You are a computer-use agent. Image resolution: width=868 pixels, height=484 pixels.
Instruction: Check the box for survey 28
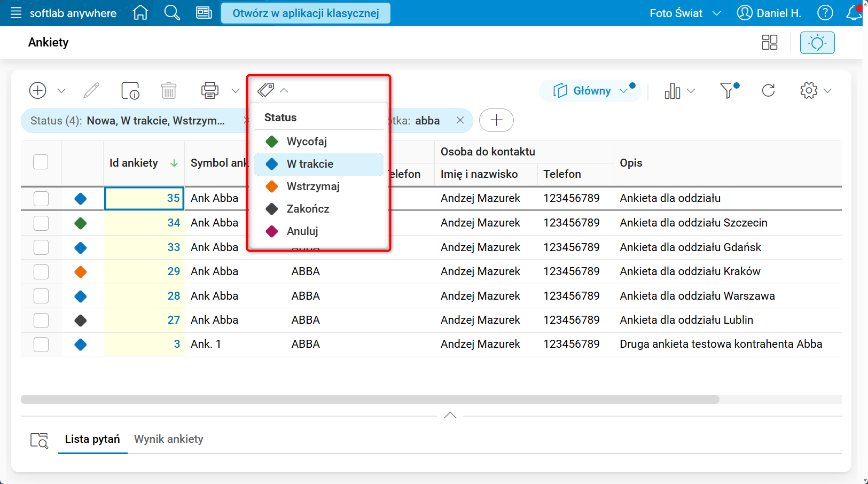[x=41, y=296]
